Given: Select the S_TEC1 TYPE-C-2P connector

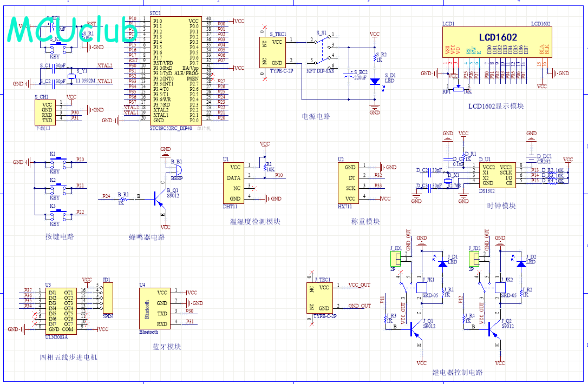Looking at the screenshot, I should point(272,52).
